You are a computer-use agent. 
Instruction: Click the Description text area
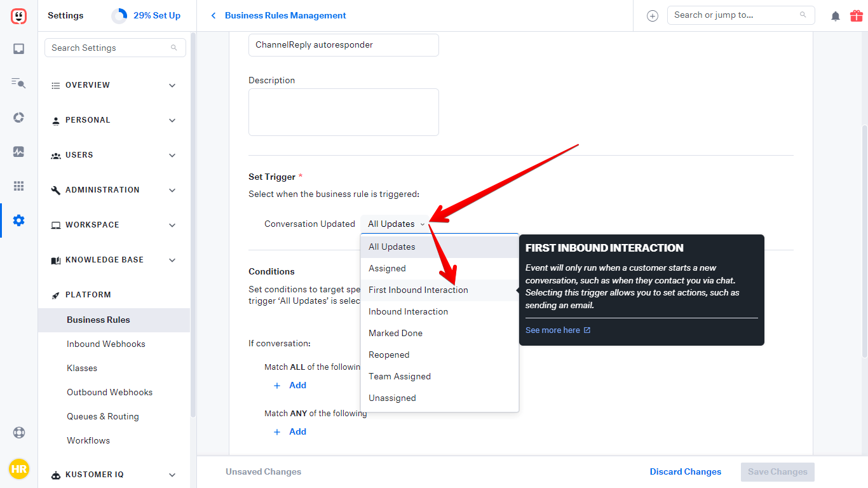[x=343, y=112]
